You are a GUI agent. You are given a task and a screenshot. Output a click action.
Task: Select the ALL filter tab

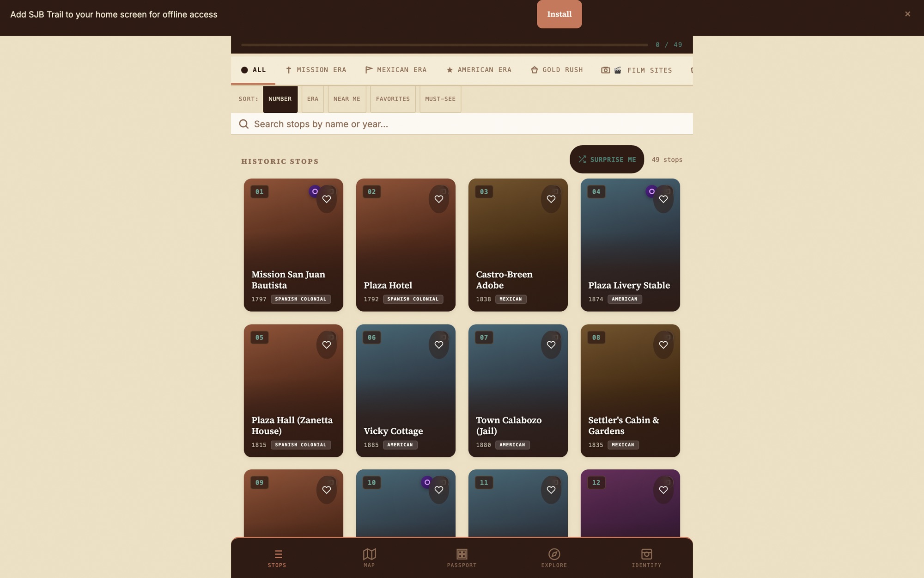click(253, 70)
